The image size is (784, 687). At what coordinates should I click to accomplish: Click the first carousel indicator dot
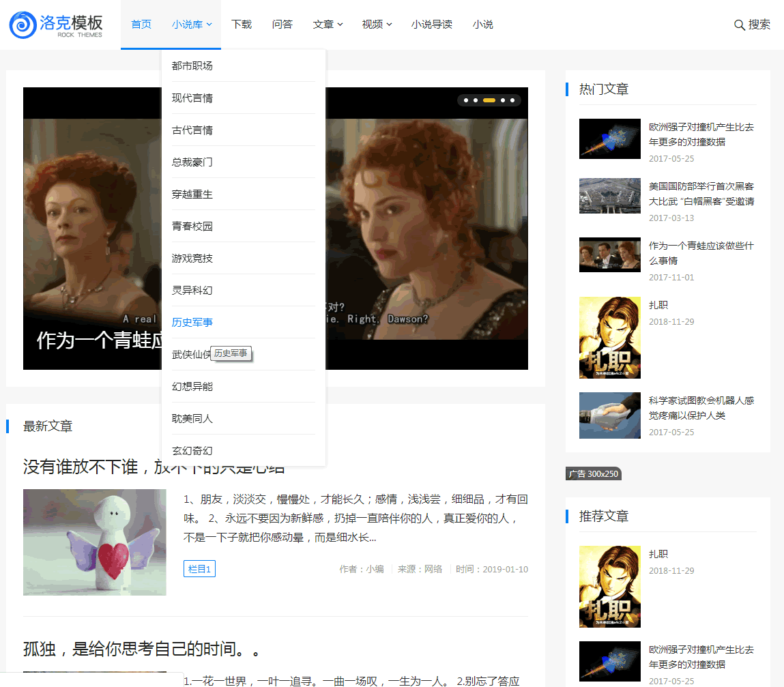[x=466, y=100]
